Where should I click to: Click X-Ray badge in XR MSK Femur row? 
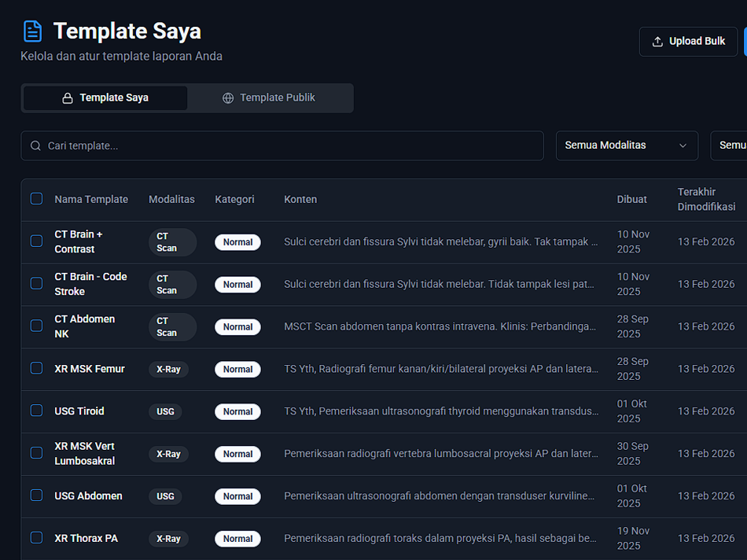point(168,370)
